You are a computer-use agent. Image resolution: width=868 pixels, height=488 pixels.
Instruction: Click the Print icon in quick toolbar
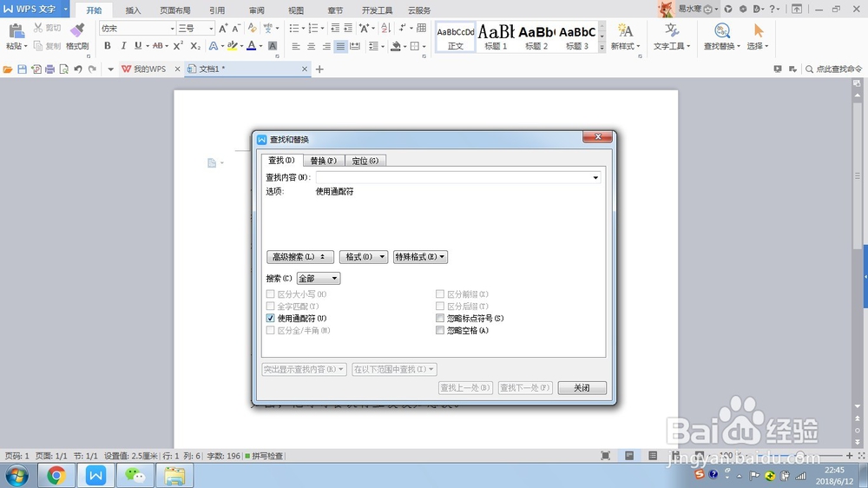click(x=49, y=69)
